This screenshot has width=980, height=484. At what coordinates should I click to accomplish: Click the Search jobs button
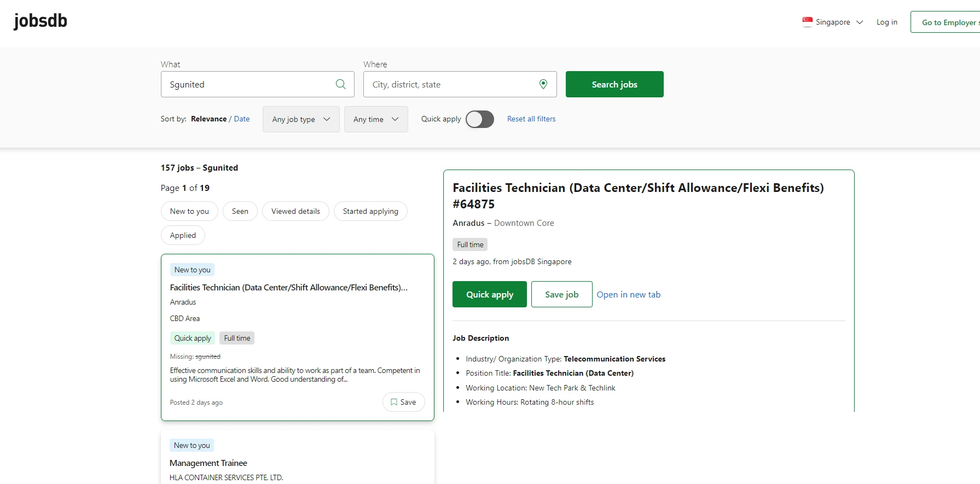click(614, 84)
